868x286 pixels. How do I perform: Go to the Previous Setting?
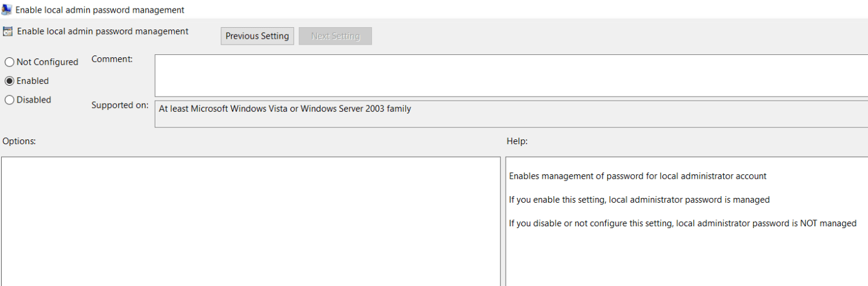257,36
